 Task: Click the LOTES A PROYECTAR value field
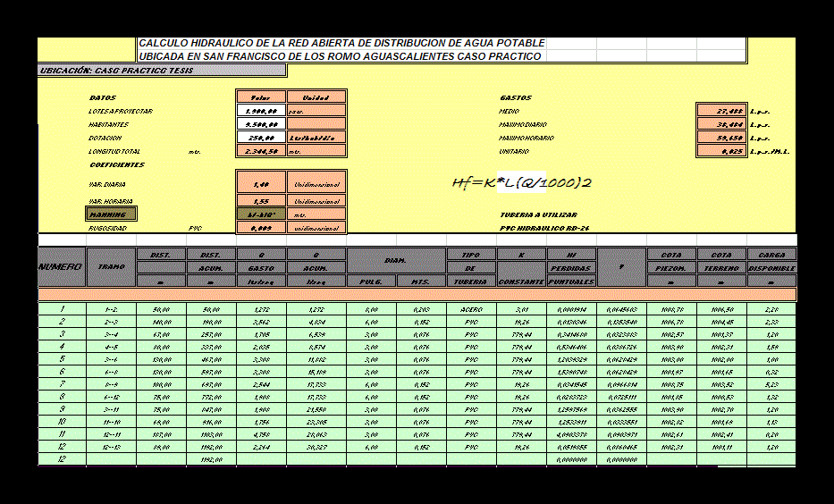pyautogui.click(x=261, y=111)
